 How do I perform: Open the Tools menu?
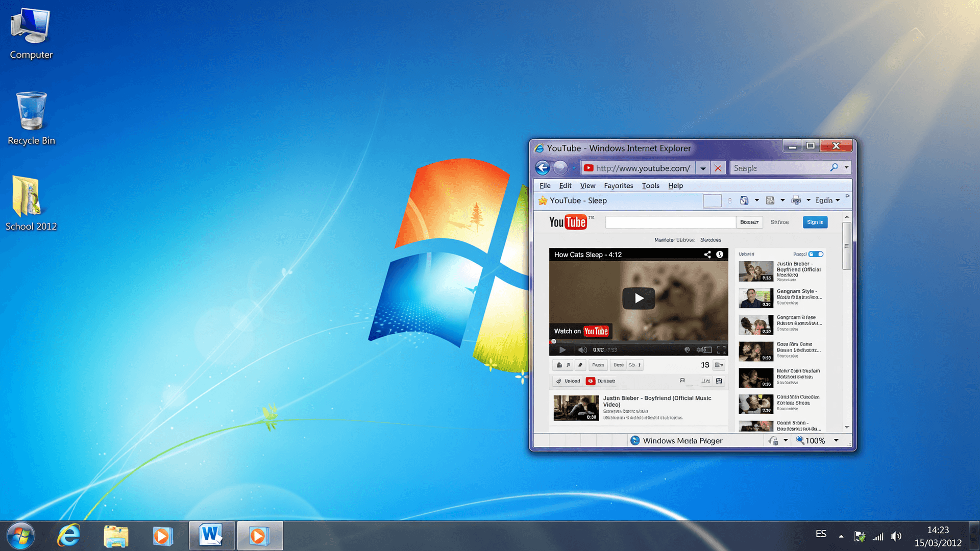[650, 186]
